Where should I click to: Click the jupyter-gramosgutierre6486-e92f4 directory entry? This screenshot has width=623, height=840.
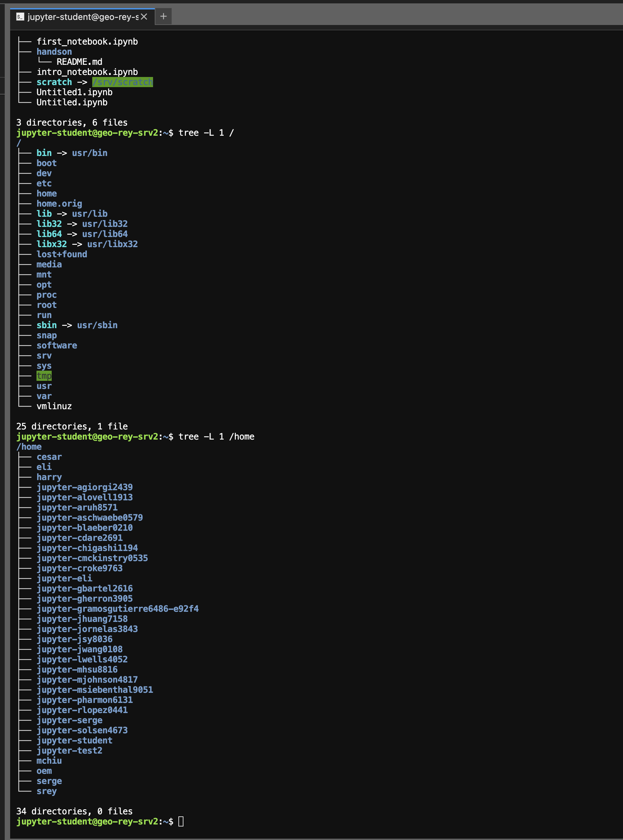pos(117,609)
